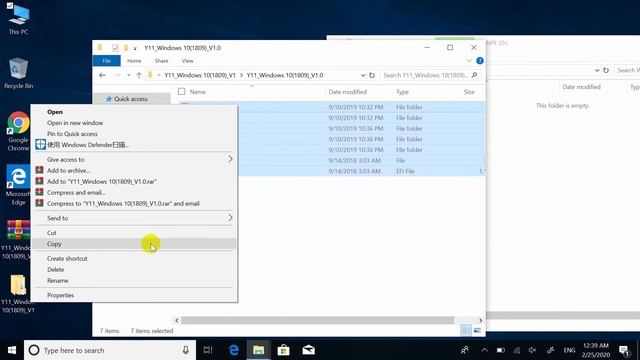This screenshot has height=360, width=640.
Task: Toggle the select-all checkbox beside Name
Action: [x=182, y=91]
